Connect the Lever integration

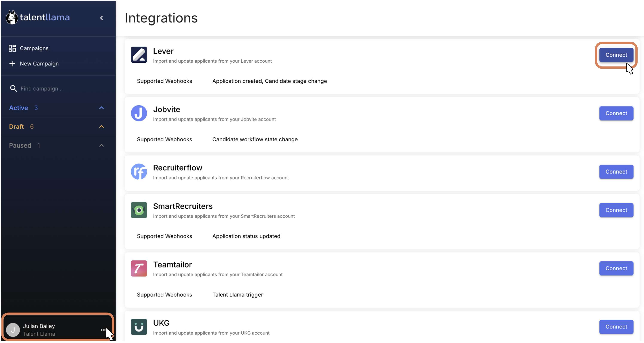tap(616, 55)
